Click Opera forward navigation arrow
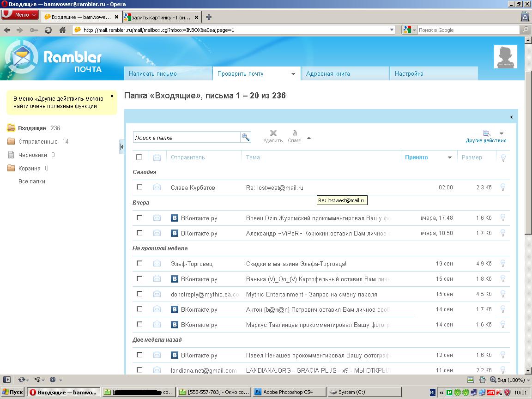 click(x=20, y=30)
